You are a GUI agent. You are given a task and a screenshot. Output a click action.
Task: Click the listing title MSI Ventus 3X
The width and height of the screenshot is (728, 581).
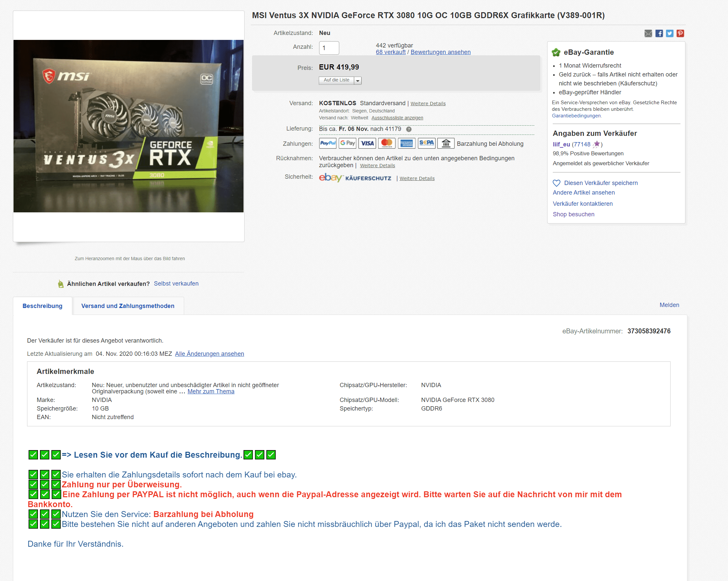428,15
